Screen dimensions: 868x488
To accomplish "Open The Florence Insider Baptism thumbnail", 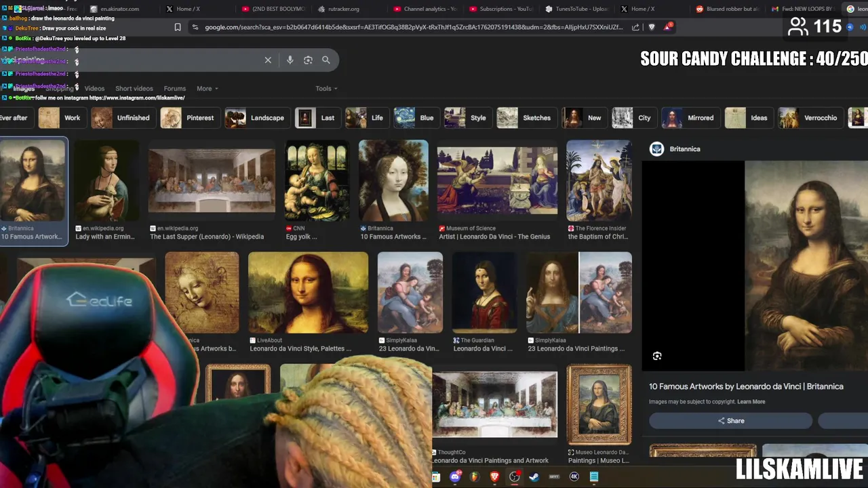I will [x=599, y=180].
